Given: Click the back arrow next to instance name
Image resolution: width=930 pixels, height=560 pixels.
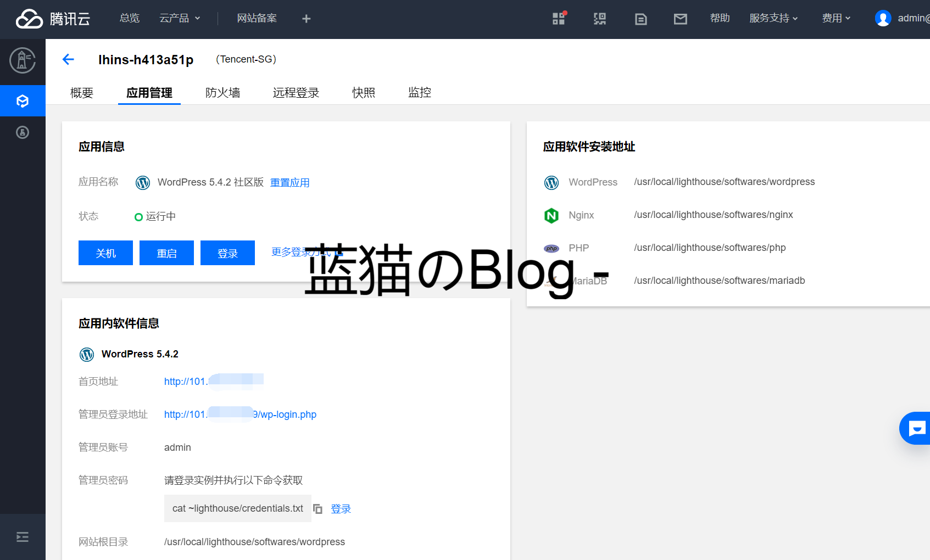Looking at the screenshot, I should click(x=68, y=59).
